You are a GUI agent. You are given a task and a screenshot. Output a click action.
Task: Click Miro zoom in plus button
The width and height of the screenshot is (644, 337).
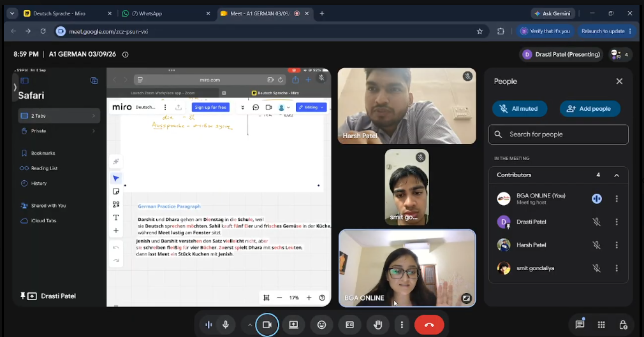tap(309, 298)
